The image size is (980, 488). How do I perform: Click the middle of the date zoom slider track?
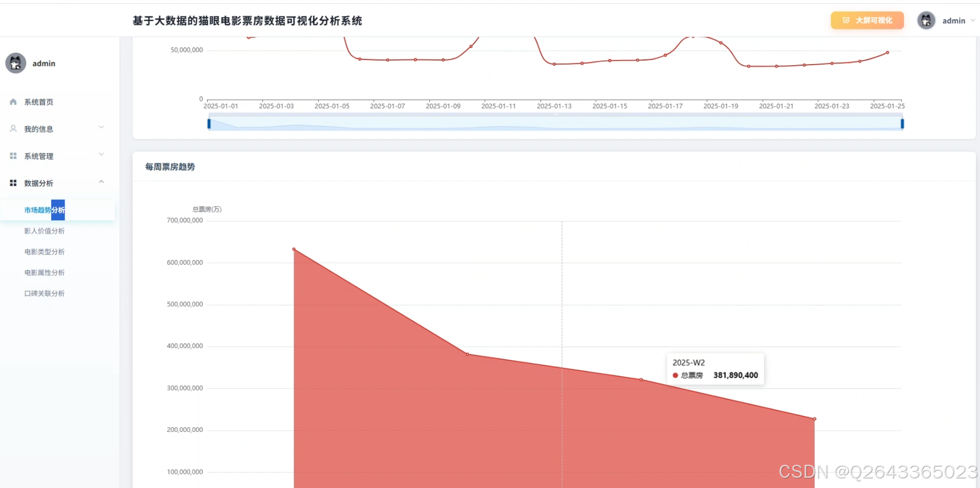555,123
